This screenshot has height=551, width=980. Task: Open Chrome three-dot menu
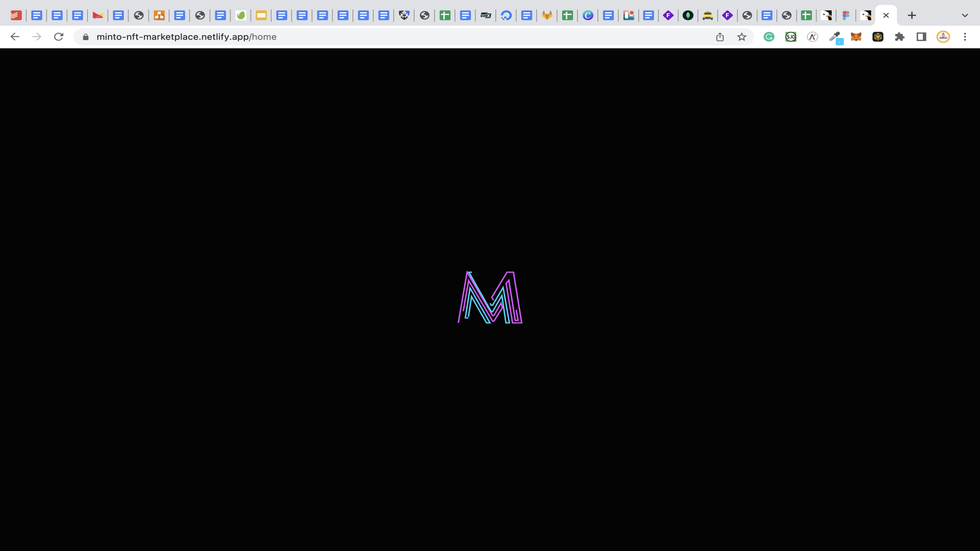pyautogui.click(x=965, y=37)
